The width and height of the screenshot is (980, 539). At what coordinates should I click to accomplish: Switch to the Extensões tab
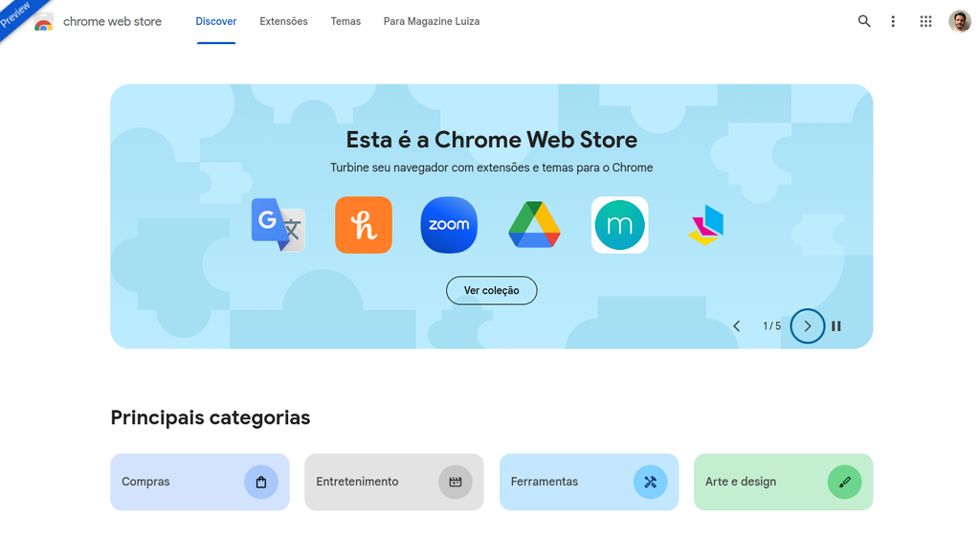tap(283, 21)
